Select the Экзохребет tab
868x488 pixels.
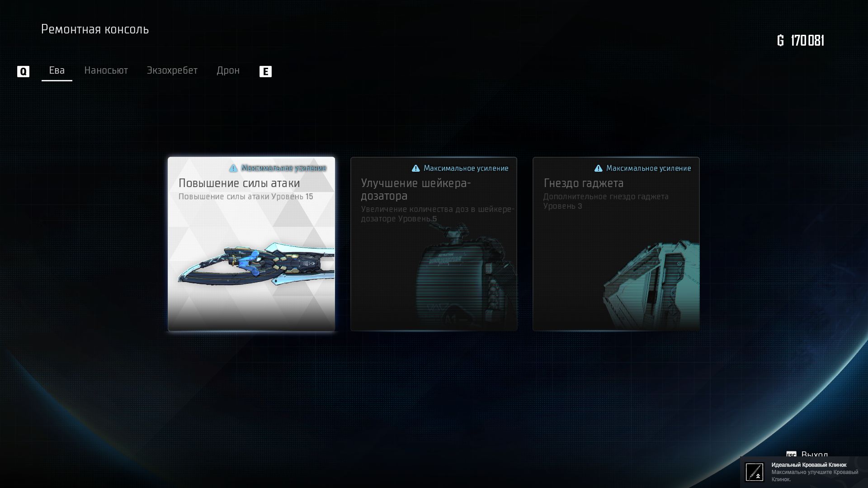(172, 70)
